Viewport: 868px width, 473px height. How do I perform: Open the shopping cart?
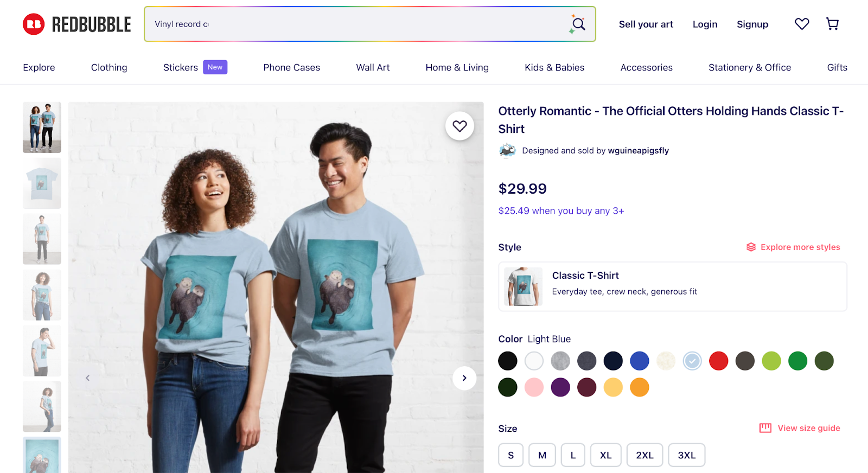(x=832, y=24)
